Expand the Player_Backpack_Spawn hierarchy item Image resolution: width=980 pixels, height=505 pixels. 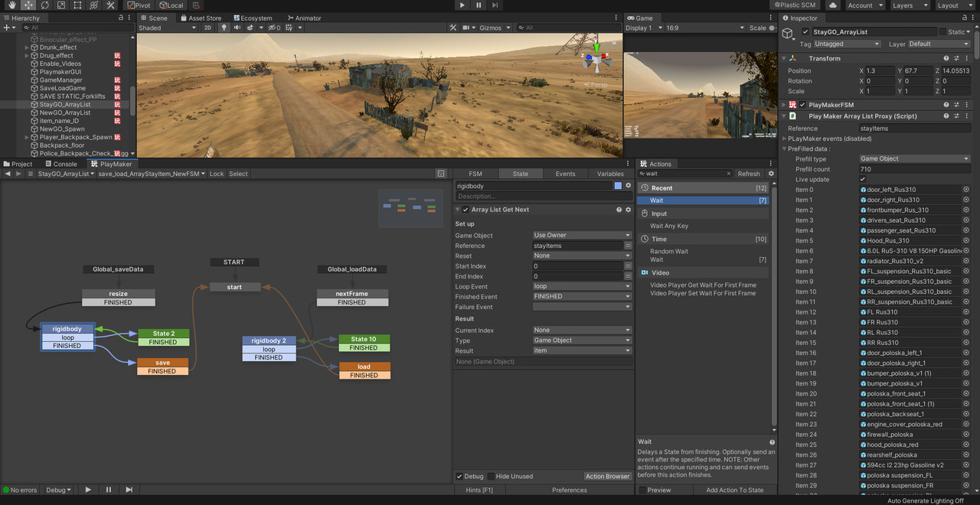pyautogui.click(x=27, y=137)
